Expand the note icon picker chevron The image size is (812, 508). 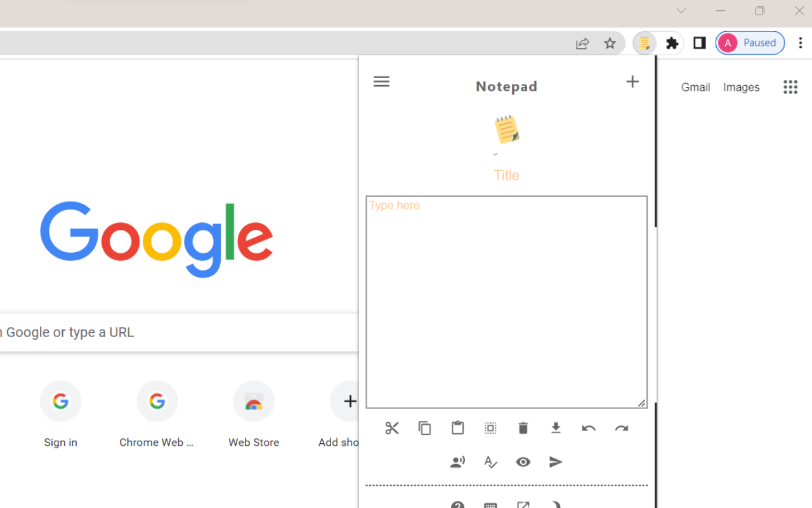click(495, 153)
